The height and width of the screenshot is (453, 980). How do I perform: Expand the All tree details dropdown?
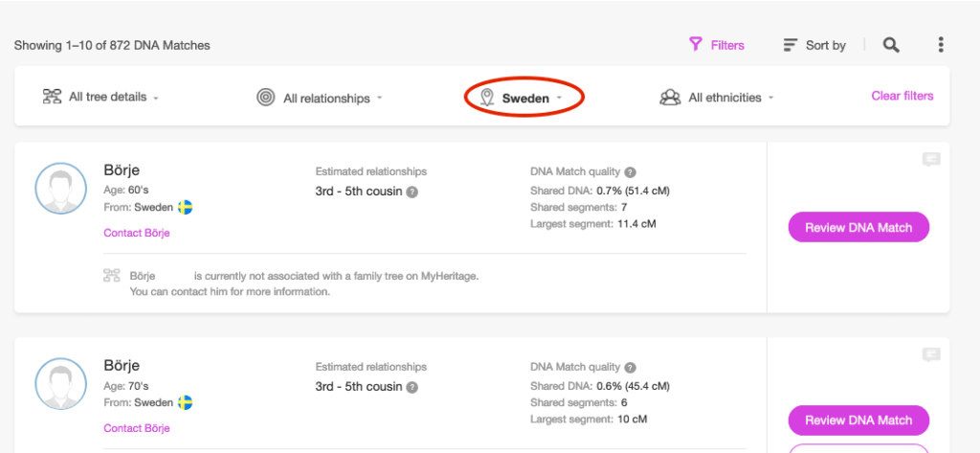point(100,98)
